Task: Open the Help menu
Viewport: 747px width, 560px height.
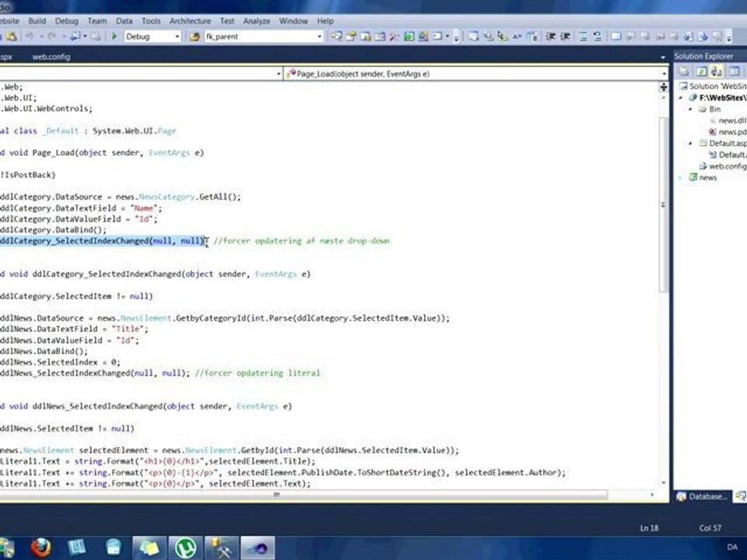Action: tap(325, 21)
